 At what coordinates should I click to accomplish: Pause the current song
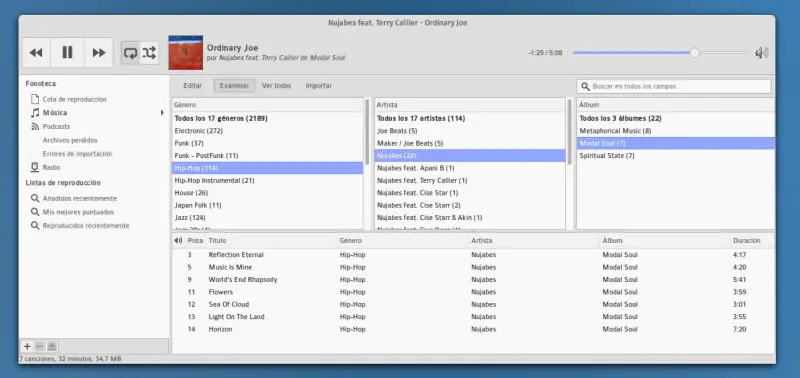coord(67,53)
